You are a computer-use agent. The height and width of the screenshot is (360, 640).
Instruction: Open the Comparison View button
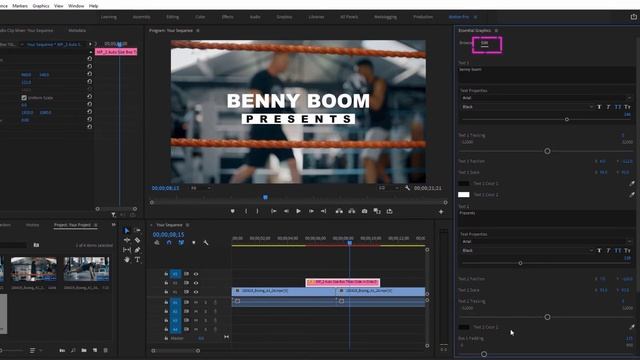pyautogui.click(x=377, y=211)
